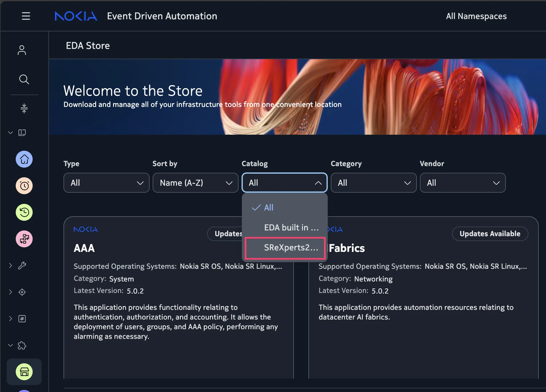Viewport: 546px width, 392px height.
Task: Click Updates Available badge on Fabrics card
Action: [490, 234]
